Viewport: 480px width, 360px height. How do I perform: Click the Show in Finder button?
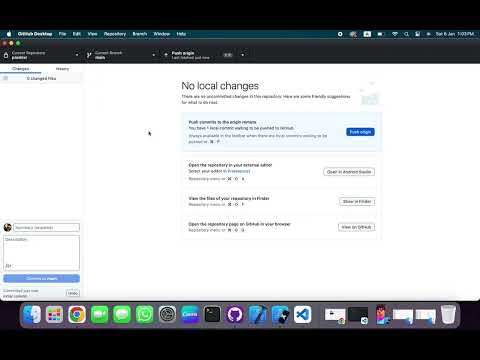click(357, 201)
